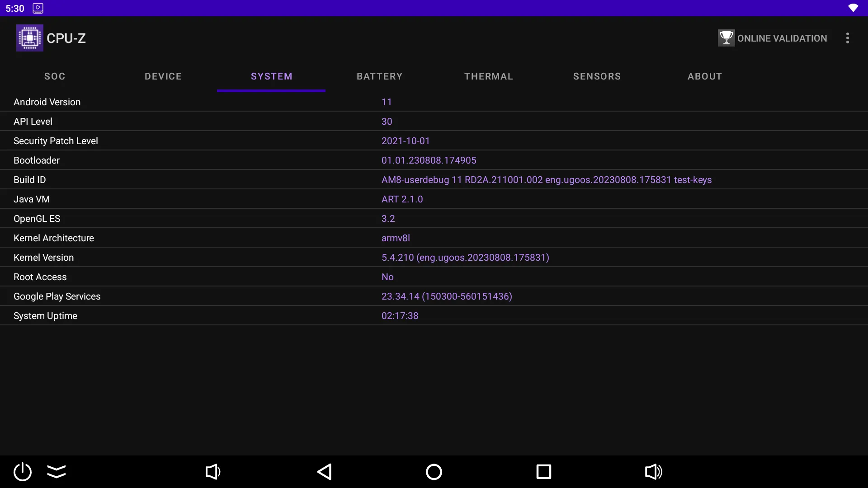Click the CPU-Z chip app icon
868x488 pixels.
coord(30,38)
